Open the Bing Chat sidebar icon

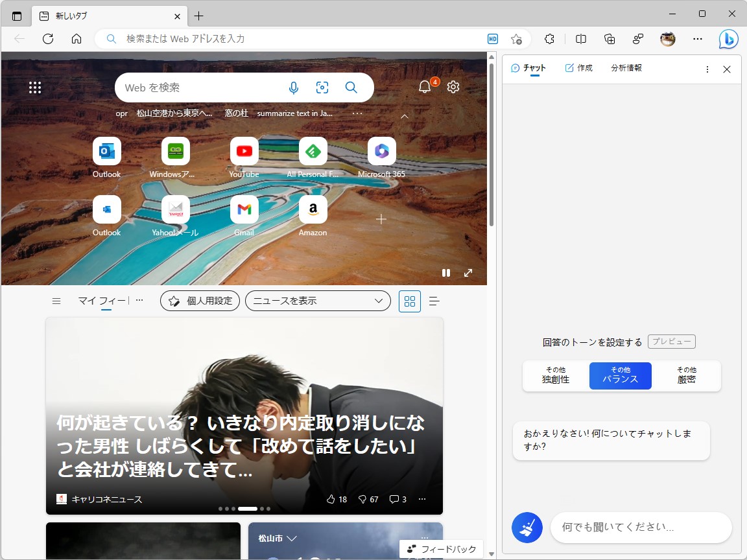728,39
